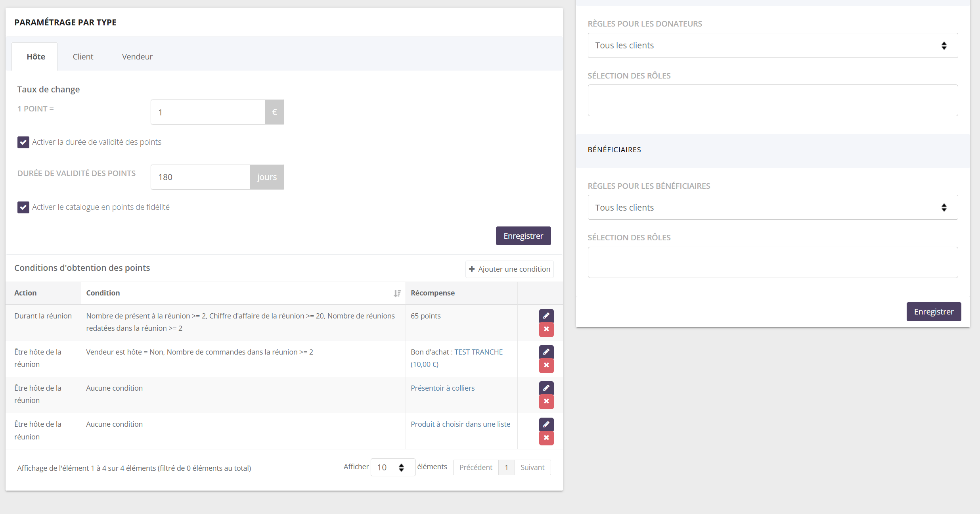The image size is (980, 514).
Task: Toggle 'Activer la durée de validité des points'
Action: coord(23,142)
